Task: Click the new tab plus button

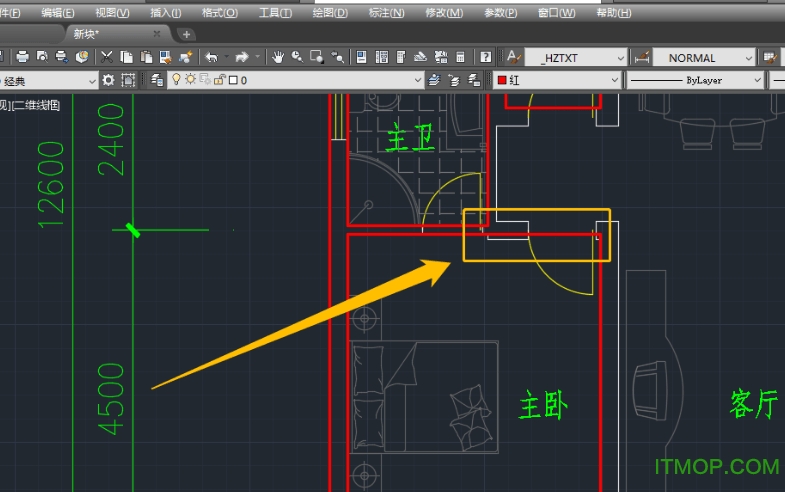Action: click(x=186, y=34)
